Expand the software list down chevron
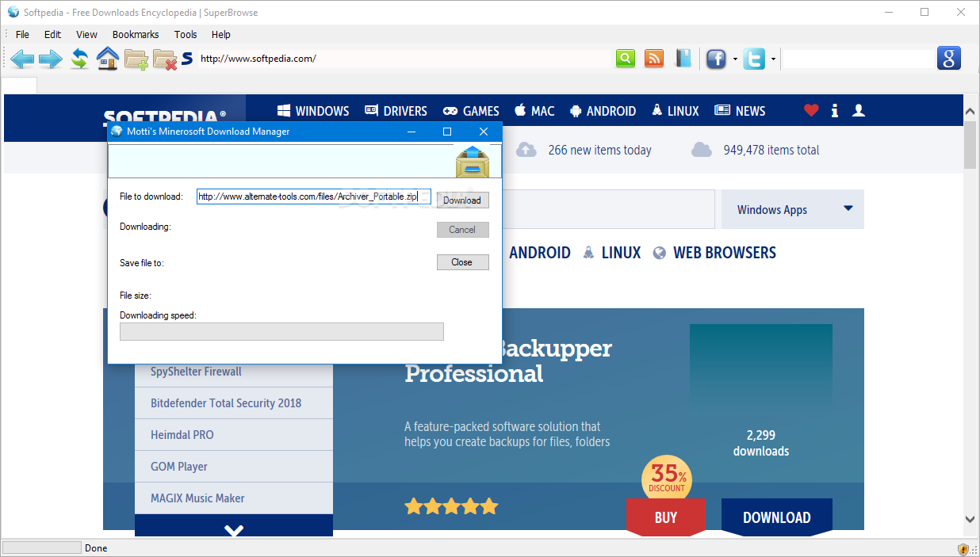Screen dimensions: 980x557 (234, 528)
